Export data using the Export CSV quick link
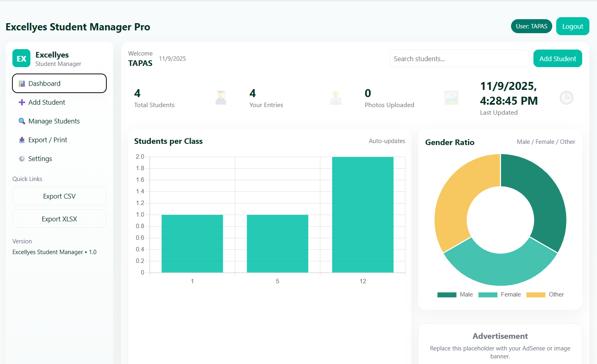The image size is (597, 364). click(59, 196)
